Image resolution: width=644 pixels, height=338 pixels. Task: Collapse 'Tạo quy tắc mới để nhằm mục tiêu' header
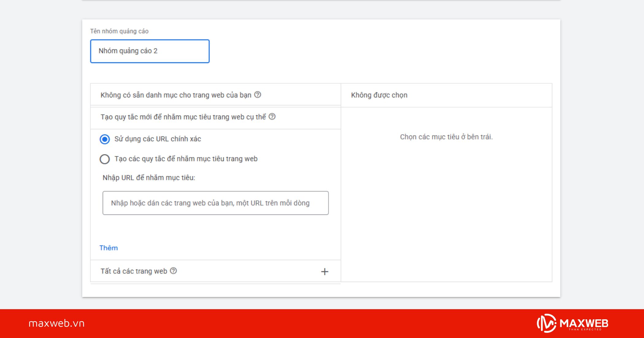(x=183, y=117)
